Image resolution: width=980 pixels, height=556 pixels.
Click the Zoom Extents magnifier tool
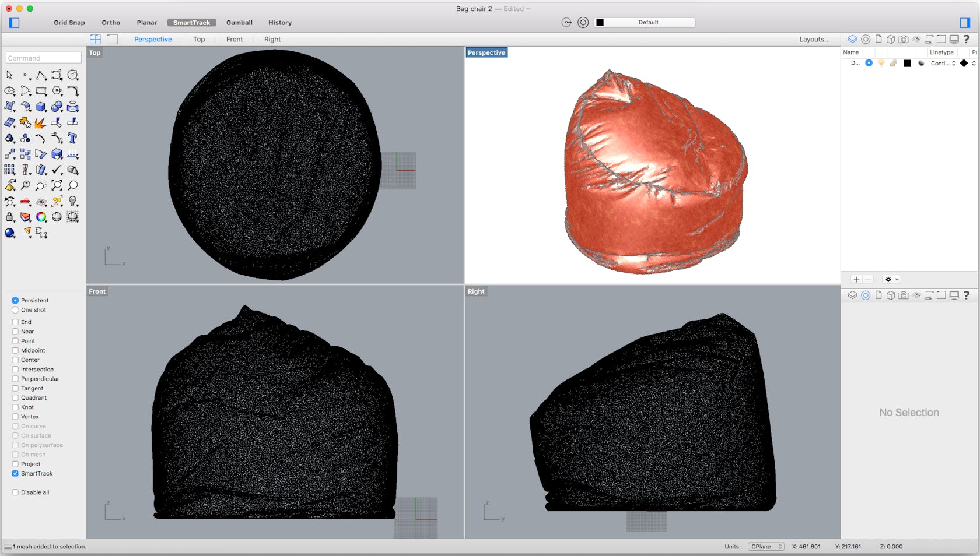point(57,185)
